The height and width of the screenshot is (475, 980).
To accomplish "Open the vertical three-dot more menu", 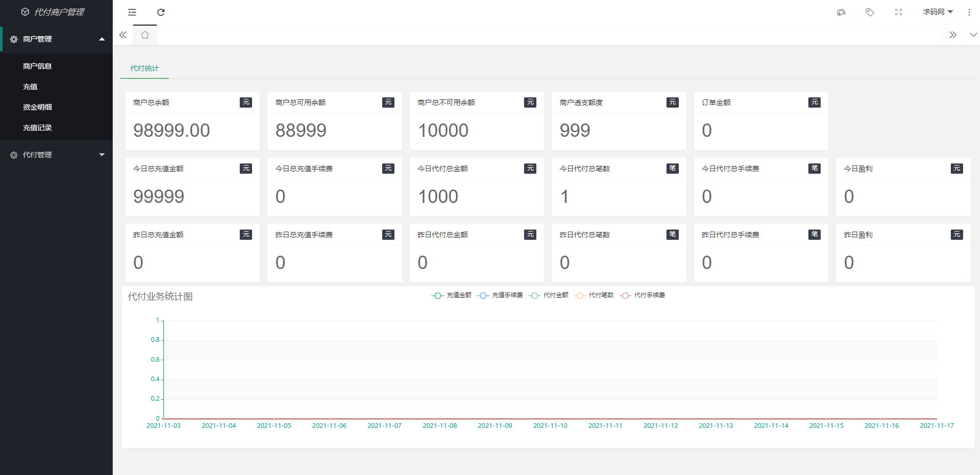I will [x=969, y=12].
